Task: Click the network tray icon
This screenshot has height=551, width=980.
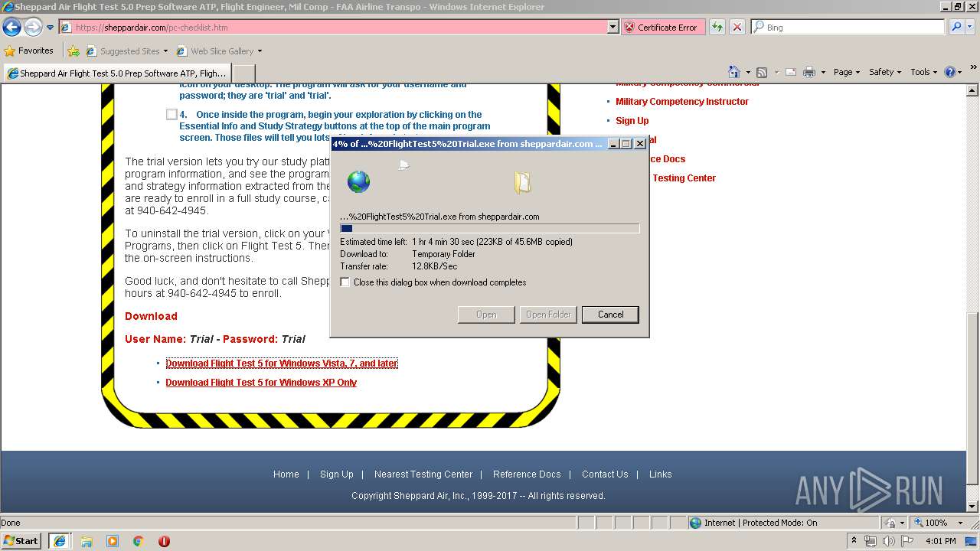Action: (871, 541)
